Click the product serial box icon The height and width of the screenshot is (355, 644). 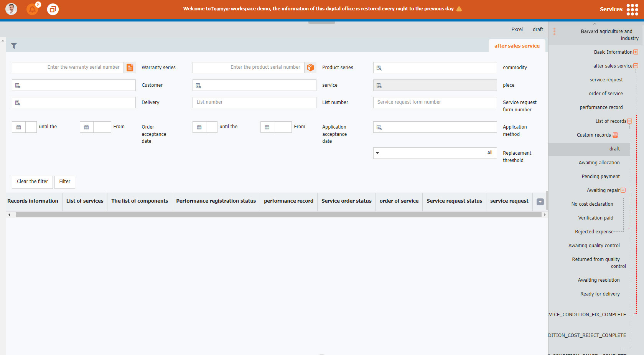pos(311,68)
